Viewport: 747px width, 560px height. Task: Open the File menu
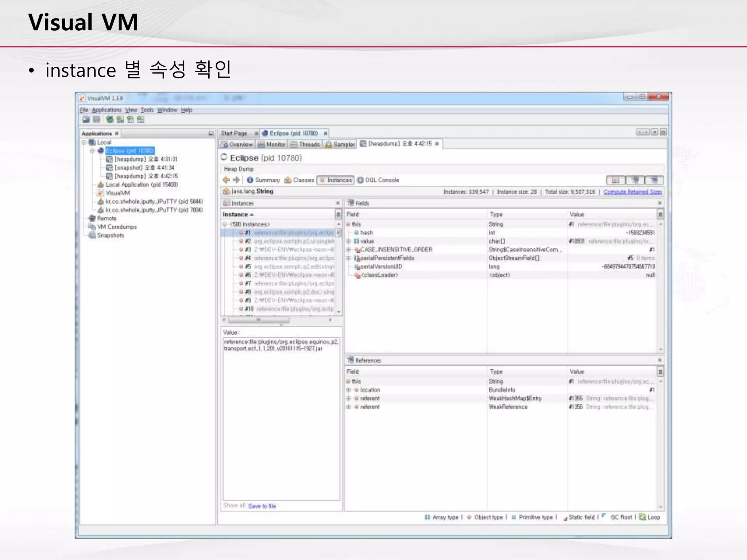pyautogui.click(x=84, y=110)
